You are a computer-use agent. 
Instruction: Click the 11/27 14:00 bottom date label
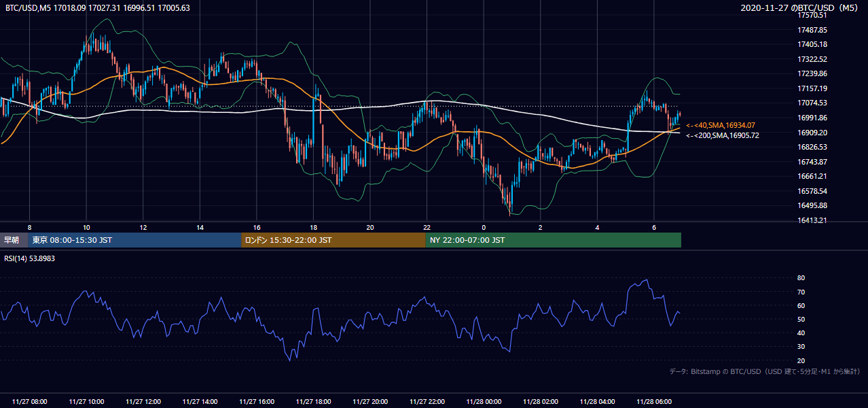(x=200, y=401)
